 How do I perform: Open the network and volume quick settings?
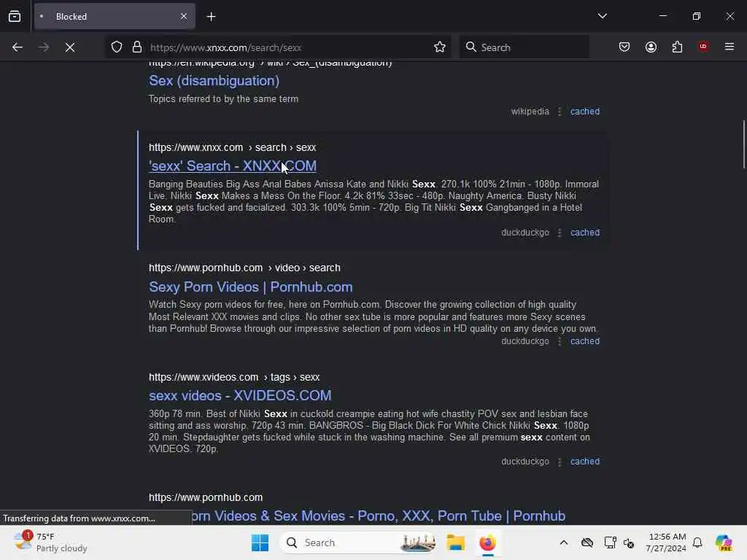click(628, 542)
